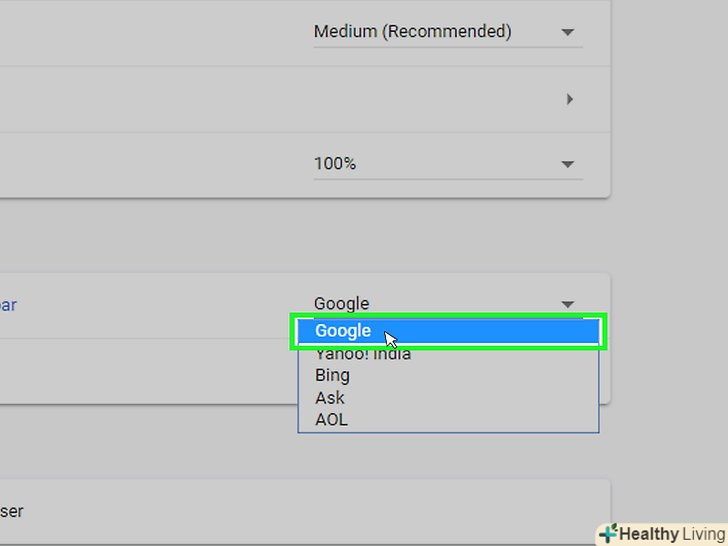
Task: Click the arrow beside the 100% zoom value
Action: [568, 164]
